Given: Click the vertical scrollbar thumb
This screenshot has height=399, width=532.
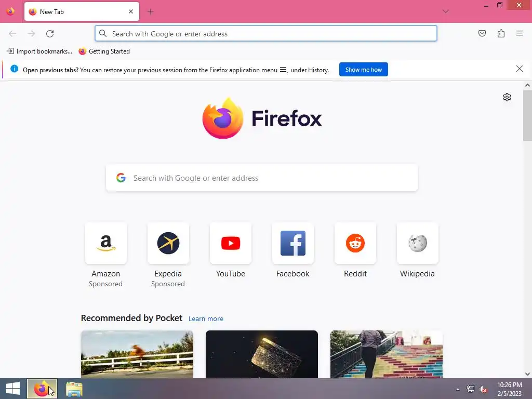Looking at the screenshot, I should [527, 115].
